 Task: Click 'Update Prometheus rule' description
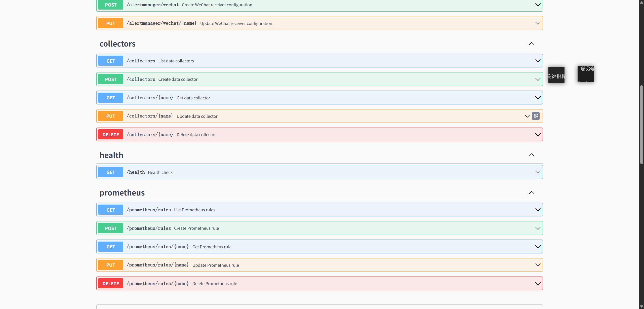coord(216,265)
